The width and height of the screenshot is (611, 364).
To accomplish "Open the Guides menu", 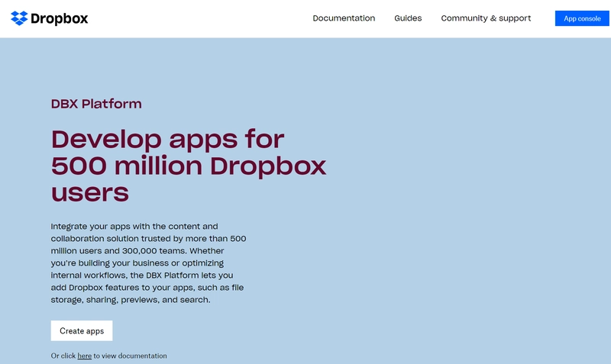I will point(408,18).
